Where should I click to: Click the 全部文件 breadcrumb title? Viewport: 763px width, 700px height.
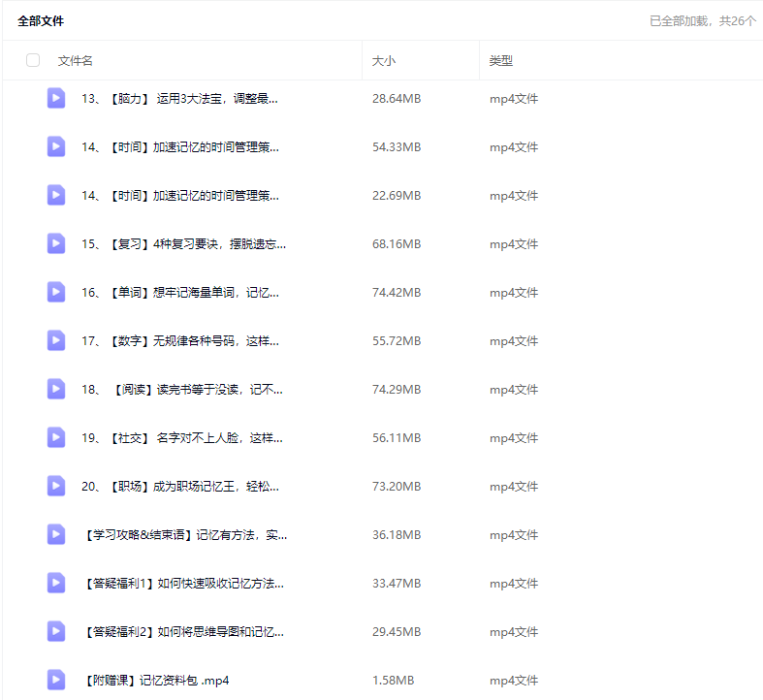pyautogui.click(x=41, y=20)
